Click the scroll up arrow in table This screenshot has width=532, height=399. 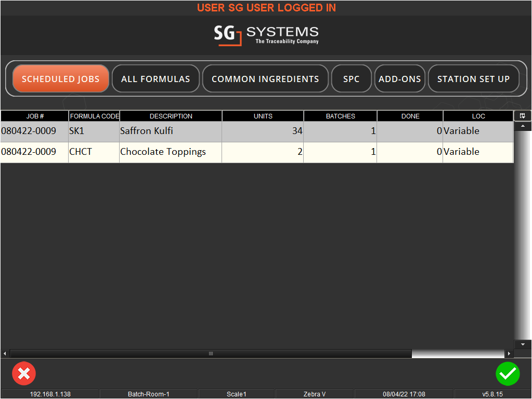tap(523, 126)
